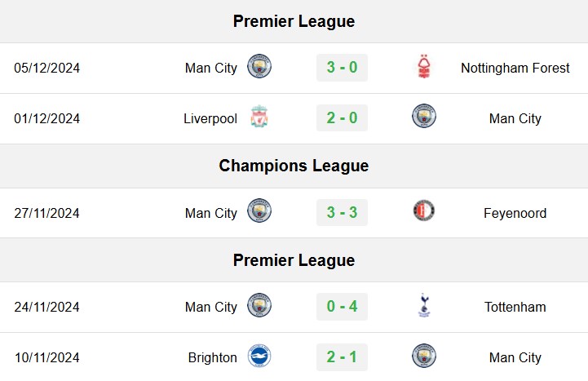Click the Nottingham Forest club crest

[x=424, y=67]
